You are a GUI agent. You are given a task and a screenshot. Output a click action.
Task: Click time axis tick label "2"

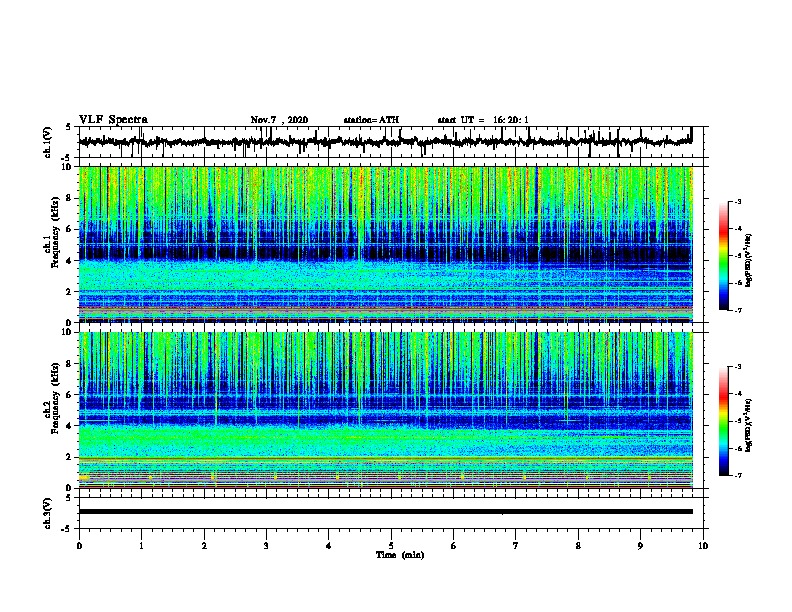(204, 546)
